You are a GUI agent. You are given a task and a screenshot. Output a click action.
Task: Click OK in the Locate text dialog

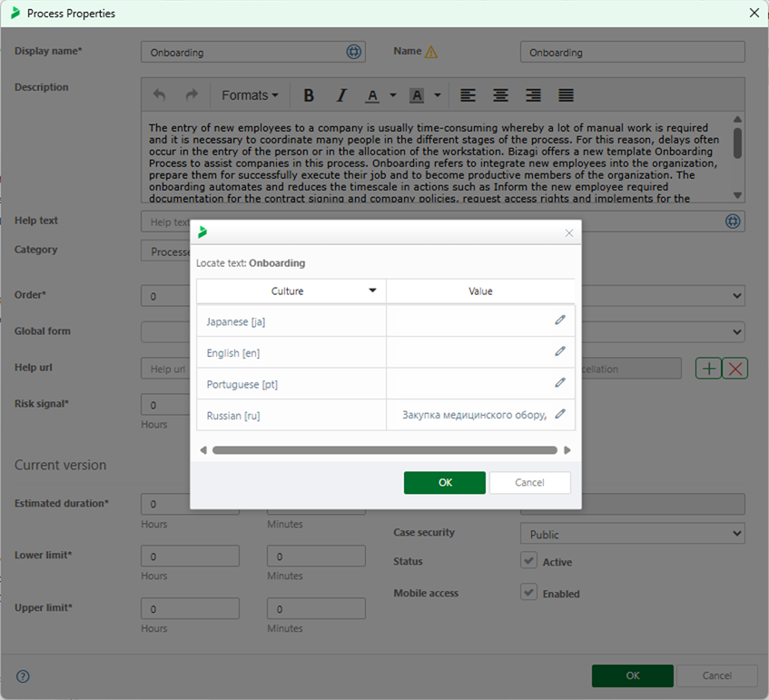pyautogui.click(x=445, y=483)
